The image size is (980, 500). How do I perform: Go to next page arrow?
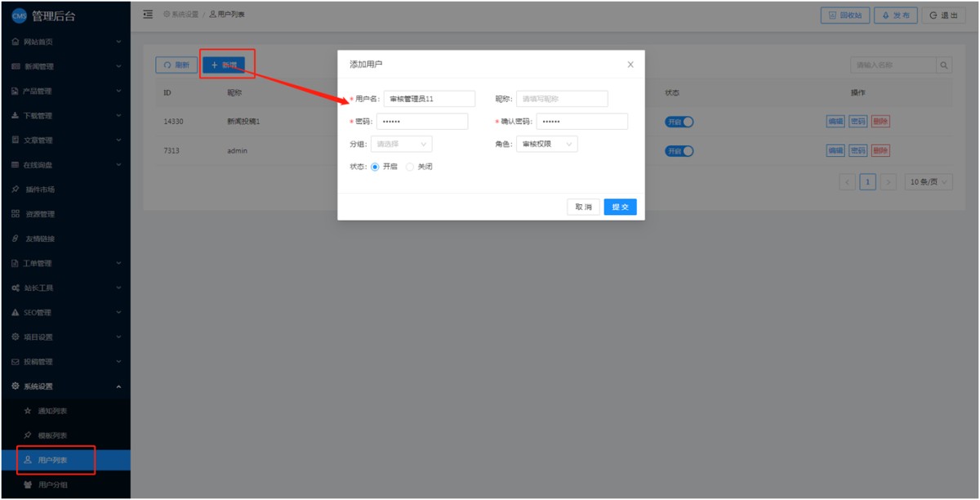point(889,182)
